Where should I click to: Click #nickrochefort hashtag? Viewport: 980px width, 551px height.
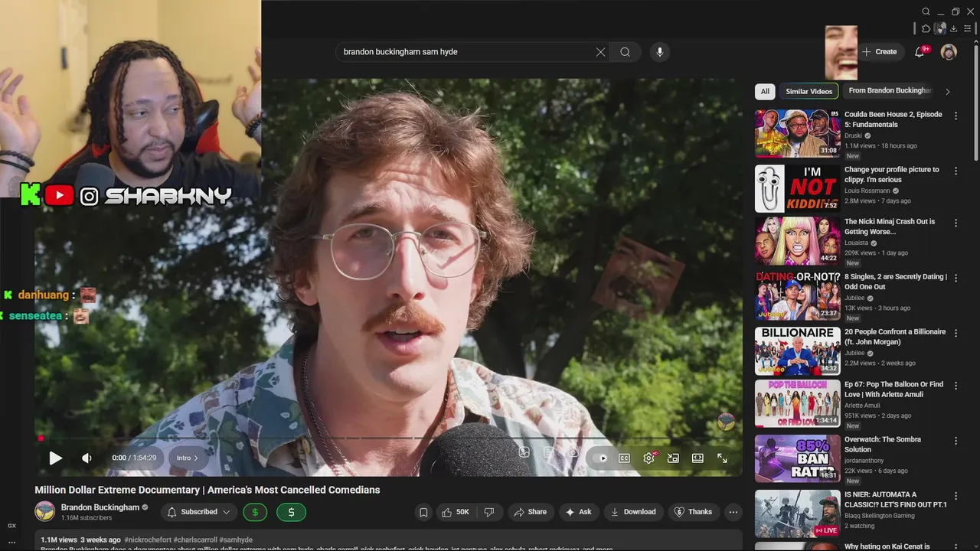(148, 540)
